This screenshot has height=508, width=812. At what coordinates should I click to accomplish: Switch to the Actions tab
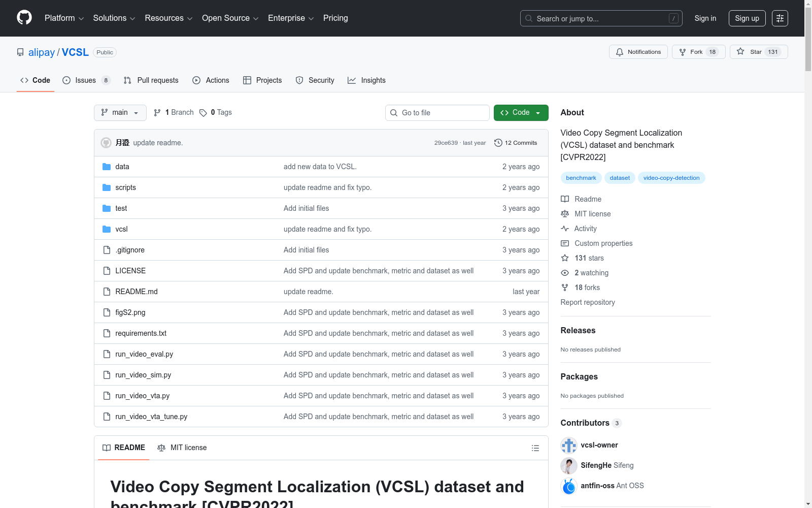click(x=211, y=80)
